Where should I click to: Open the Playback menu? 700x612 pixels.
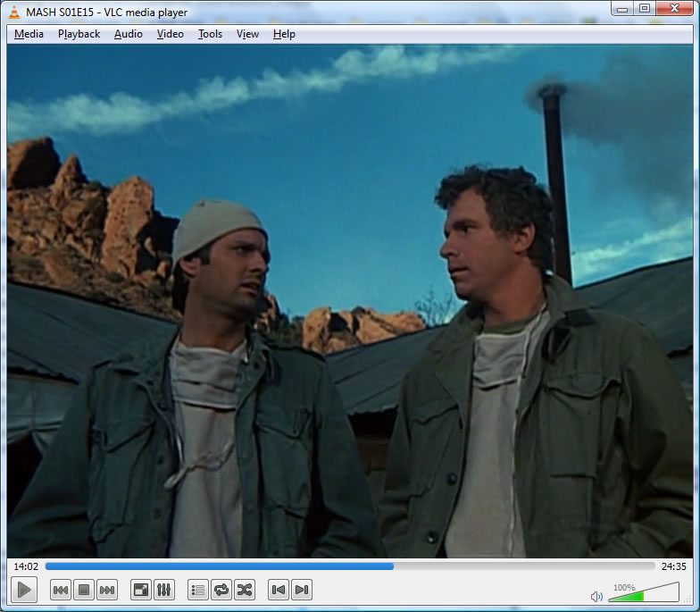coord(79,34)
